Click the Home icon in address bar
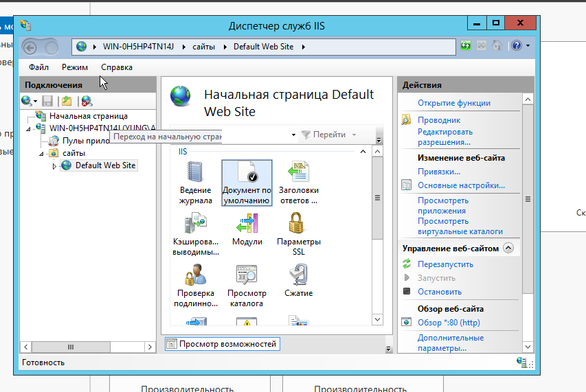 (x=497, y=45)
